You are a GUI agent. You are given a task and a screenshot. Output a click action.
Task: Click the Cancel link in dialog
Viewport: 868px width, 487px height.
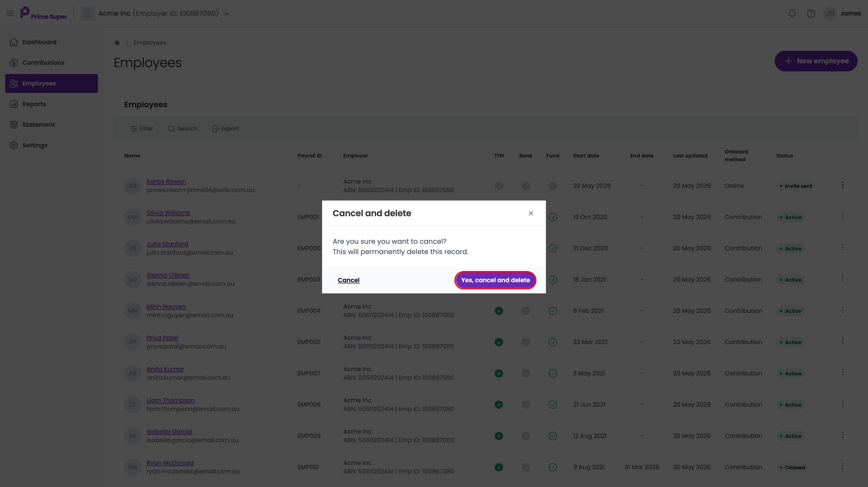(x=348, y=280)
